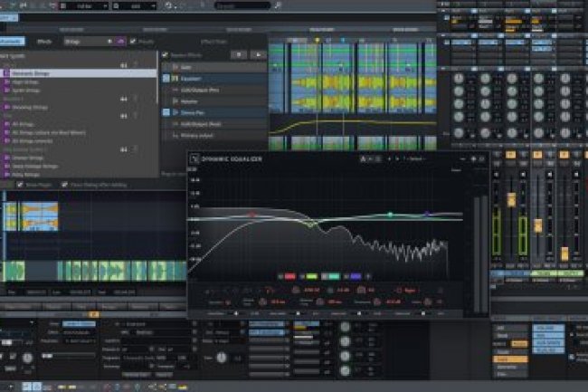This screenshot has height=392, width=588.
Task: Click the yellow marker above the spectral display
Action: click(x=318, y=40)
